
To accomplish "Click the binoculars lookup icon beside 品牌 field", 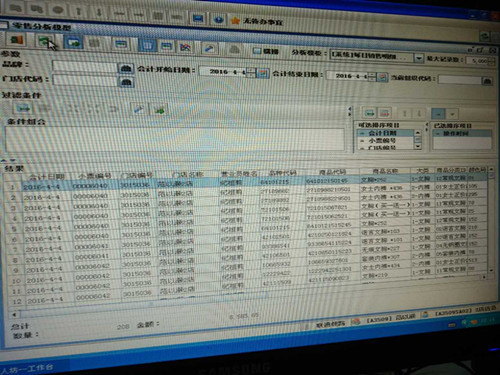I will pos(126,69).
